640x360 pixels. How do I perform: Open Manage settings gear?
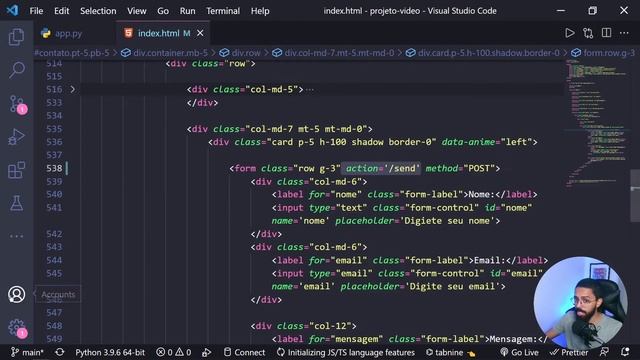(x=17, y=328)
